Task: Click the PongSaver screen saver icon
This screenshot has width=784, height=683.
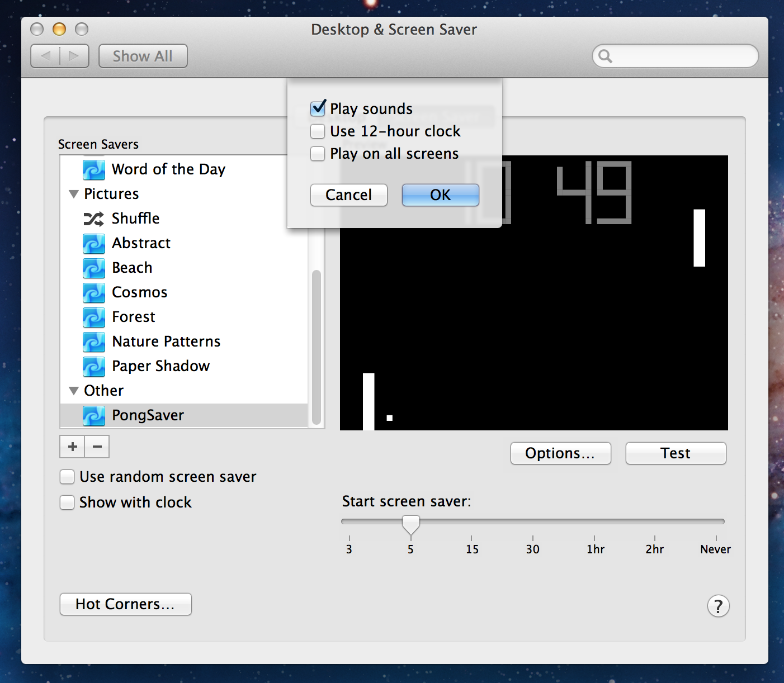Action: tap(94, 415)
